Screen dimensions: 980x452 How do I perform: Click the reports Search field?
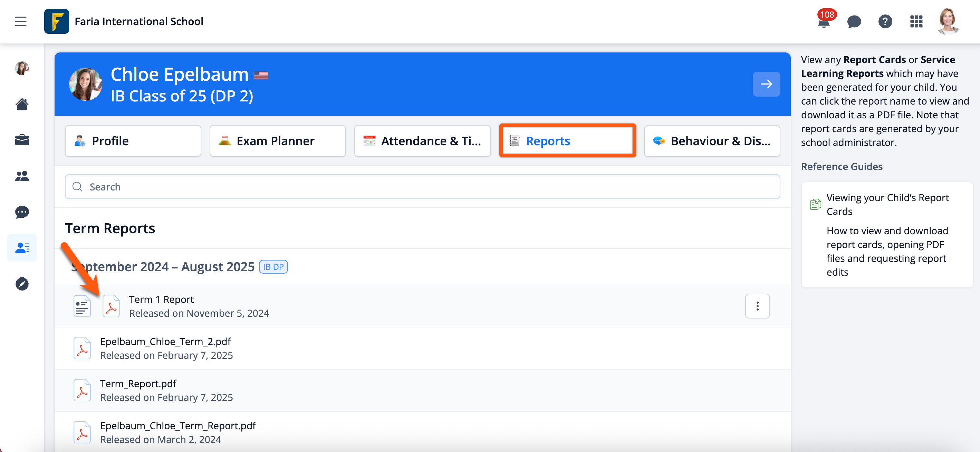422,187
